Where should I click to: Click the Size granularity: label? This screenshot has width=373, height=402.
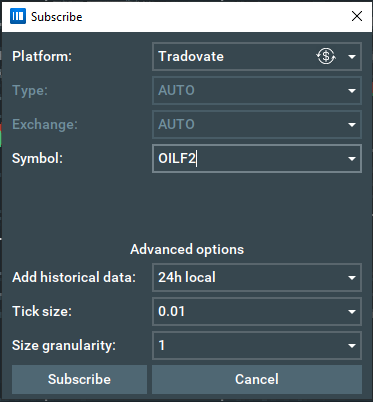point(64,345)
